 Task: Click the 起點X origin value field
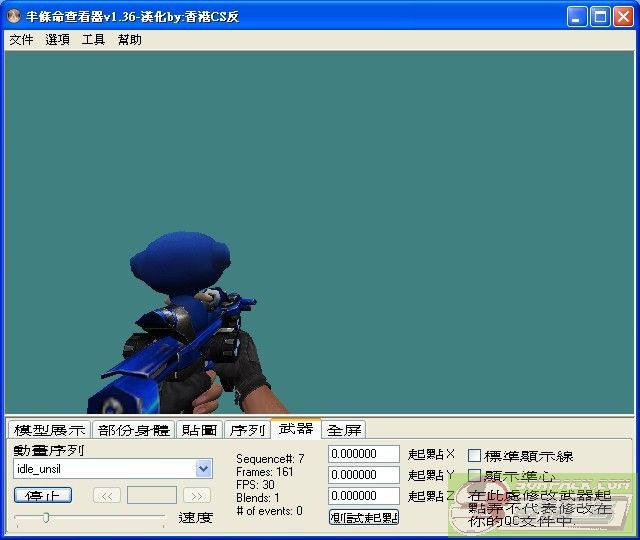[x=363, y=455]
